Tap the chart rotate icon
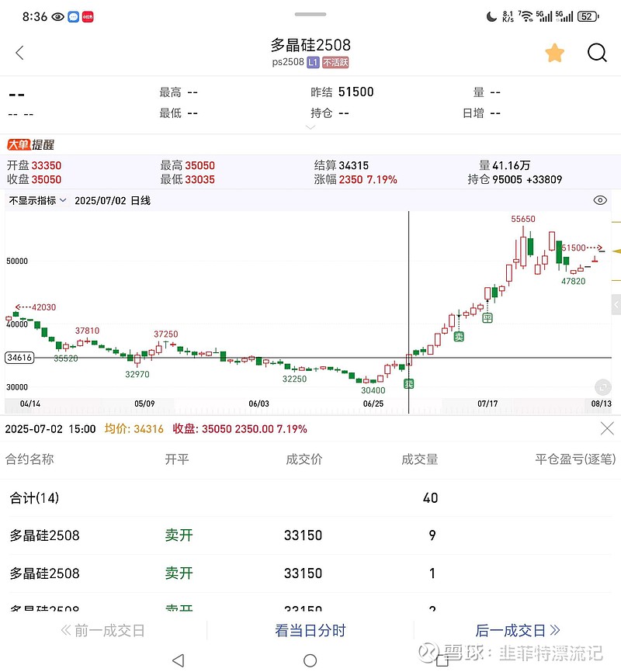This screenshot has height=672, width=621. coord(602,387)
